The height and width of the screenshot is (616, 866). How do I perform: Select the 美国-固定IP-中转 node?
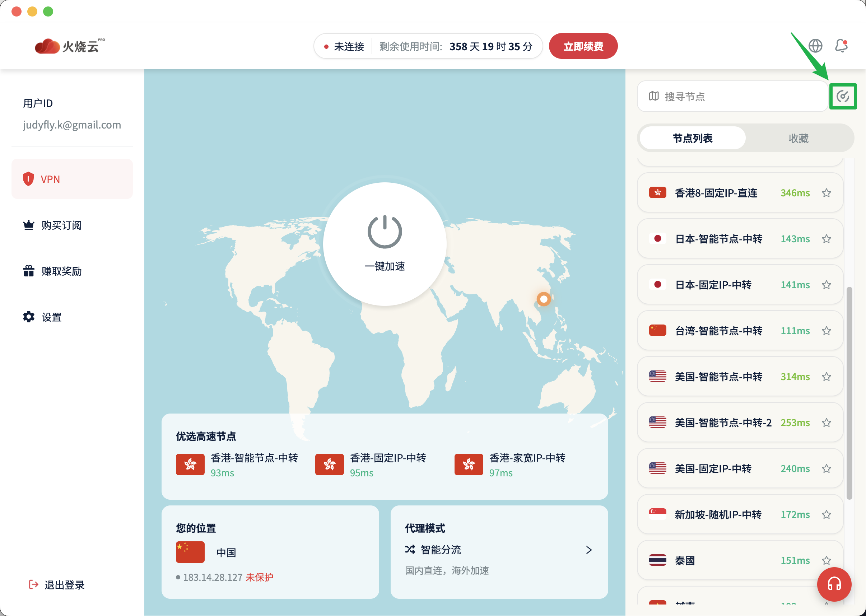(740, 468)
